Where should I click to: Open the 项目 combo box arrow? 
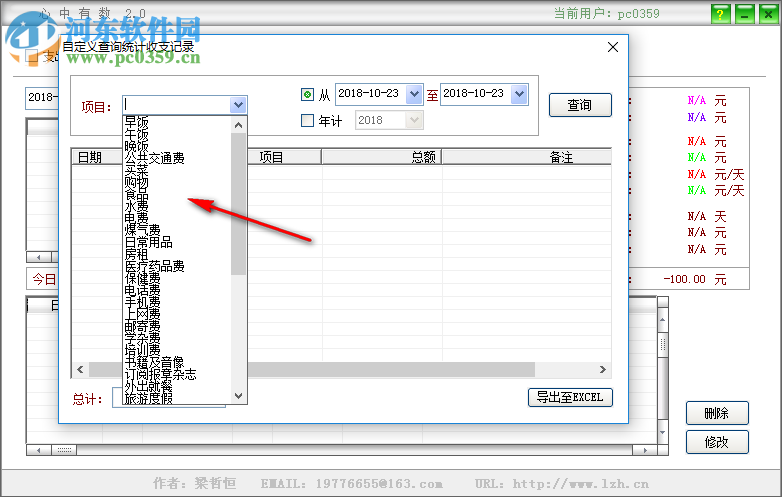pyautogui.click(x=238, y=105)
